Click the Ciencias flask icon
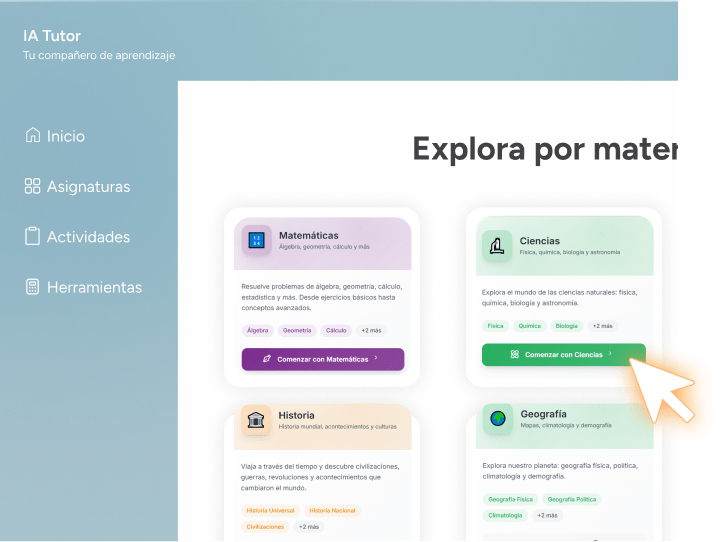The image size is (720, 542). pos(497,245)
